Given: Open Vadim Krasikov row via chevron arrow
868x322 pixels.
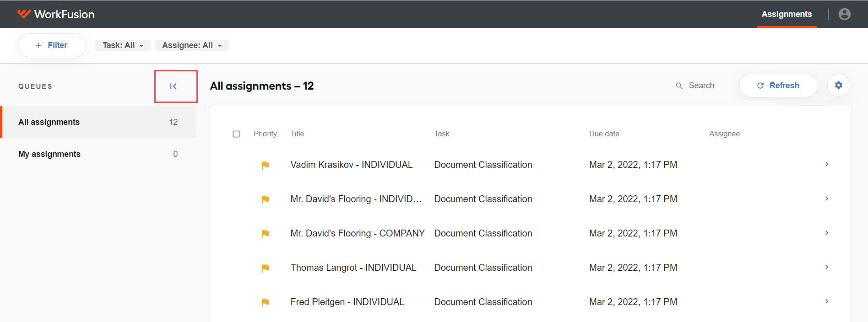Looking at the screenshot, I should click(x=827, y=164).
